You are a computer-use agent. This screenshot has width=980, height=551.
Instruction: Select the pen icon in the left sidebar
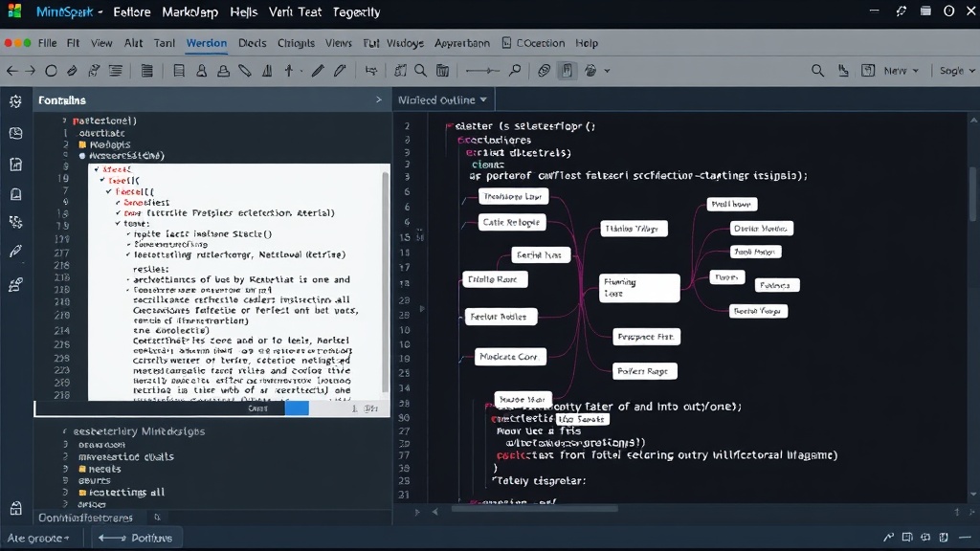pos(15,252)
